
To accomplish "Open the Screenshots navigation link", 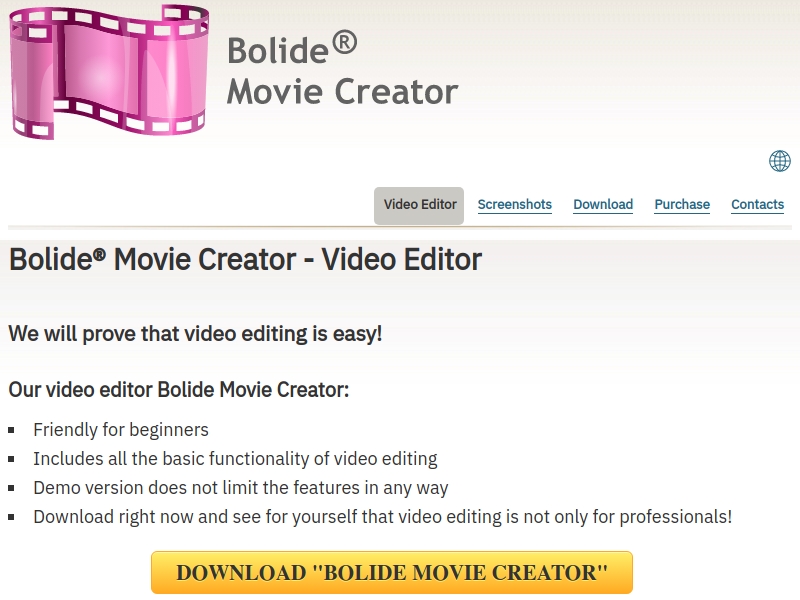I will coord(514,205).
